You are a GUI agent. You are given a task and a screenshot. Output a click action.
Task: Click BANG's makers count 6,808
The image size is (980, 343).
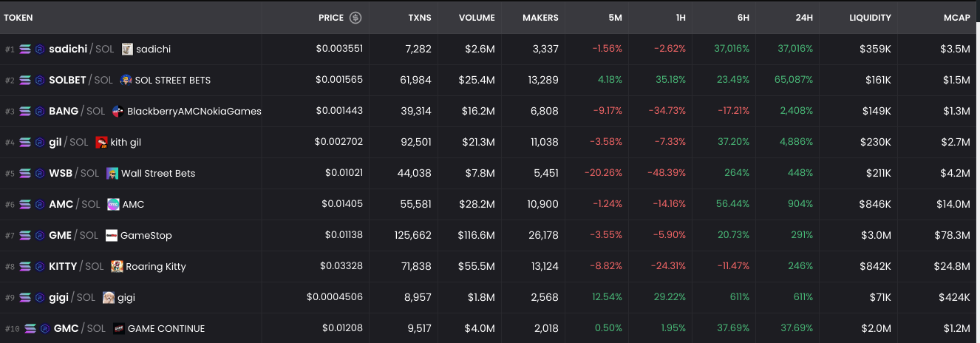543,111
